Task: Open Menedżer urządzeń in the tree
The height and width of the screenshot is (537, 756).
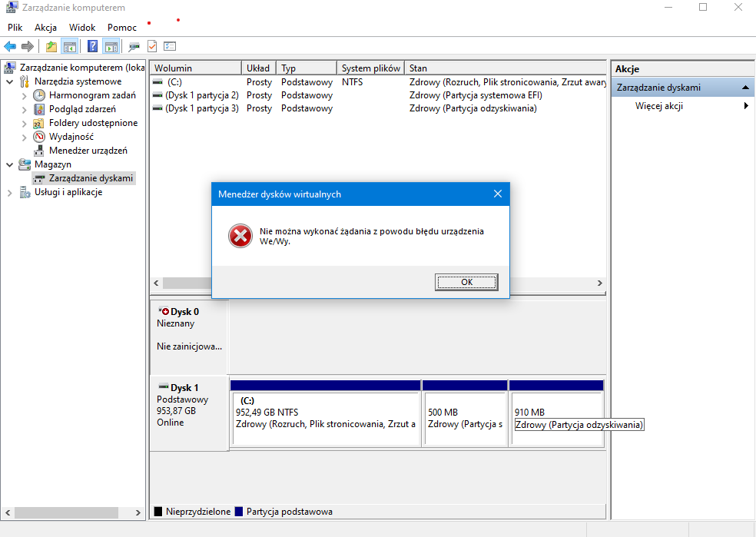Action: click(x=88, y=151)
